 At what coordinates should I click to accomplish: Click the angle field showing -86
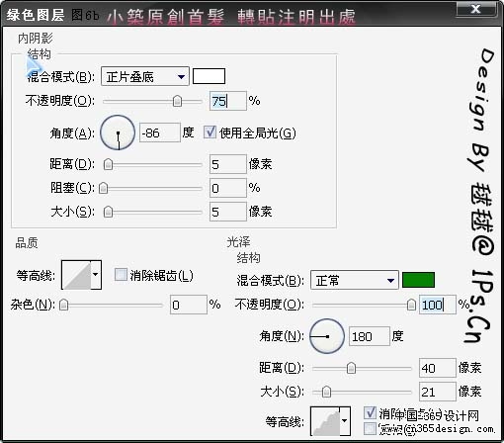coord(160,133)
